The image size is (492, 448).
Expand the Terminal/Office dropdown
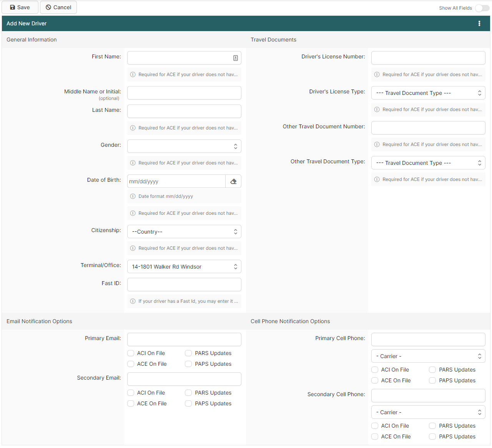[184, 267]
